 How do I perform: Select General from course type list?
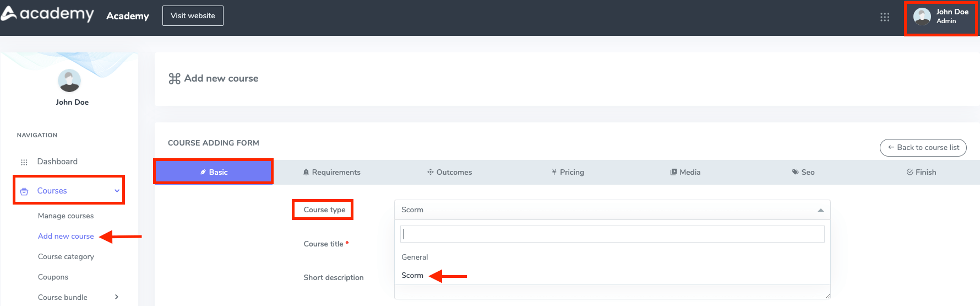(415, 257)
